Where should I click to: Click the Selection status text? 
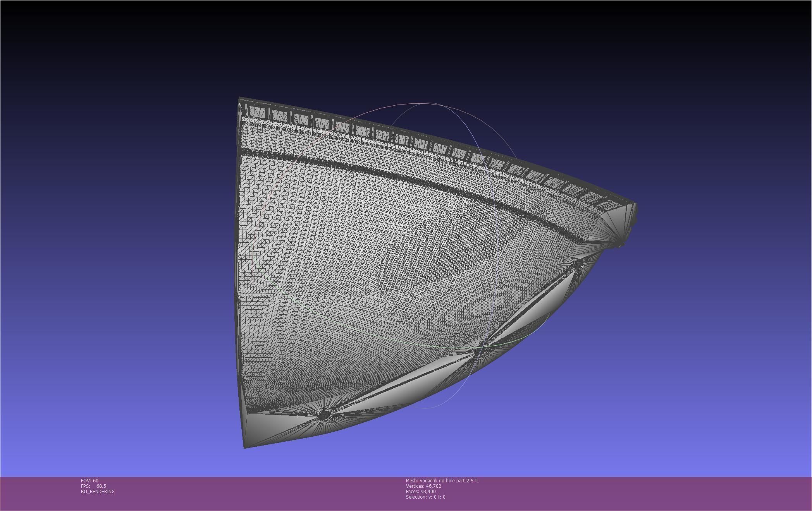pyautogui.click(x=425, y=497)
